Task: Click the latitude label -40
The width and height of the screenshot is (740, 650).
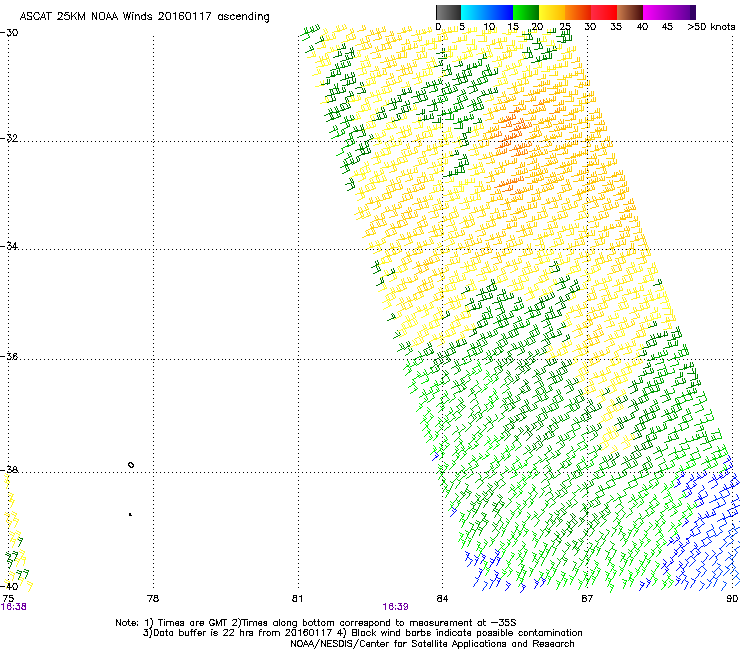Action: click(9, 586)
